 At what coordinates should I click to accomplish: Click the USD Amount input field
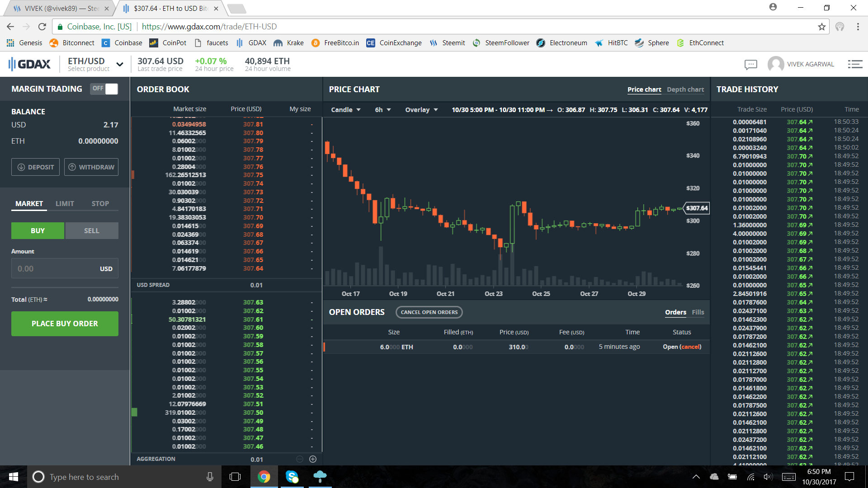[57, 269]
